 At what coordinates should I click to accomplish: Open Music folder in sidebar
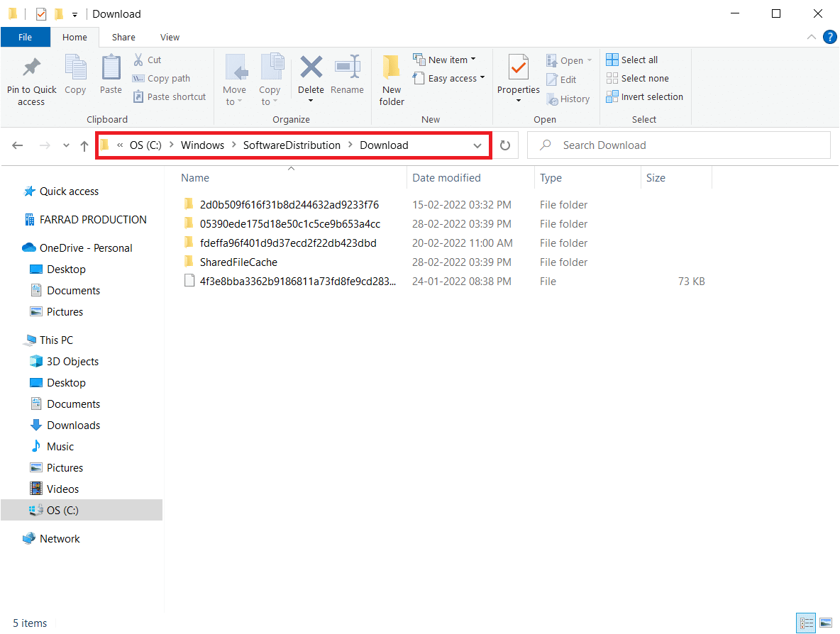60,447
